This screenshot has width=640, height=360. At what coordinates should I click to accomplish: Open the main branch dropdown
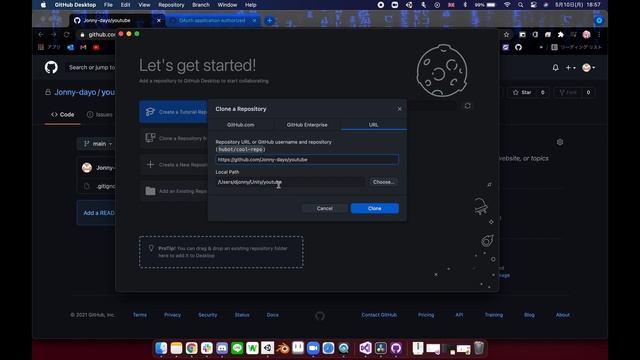click(98, 144)
